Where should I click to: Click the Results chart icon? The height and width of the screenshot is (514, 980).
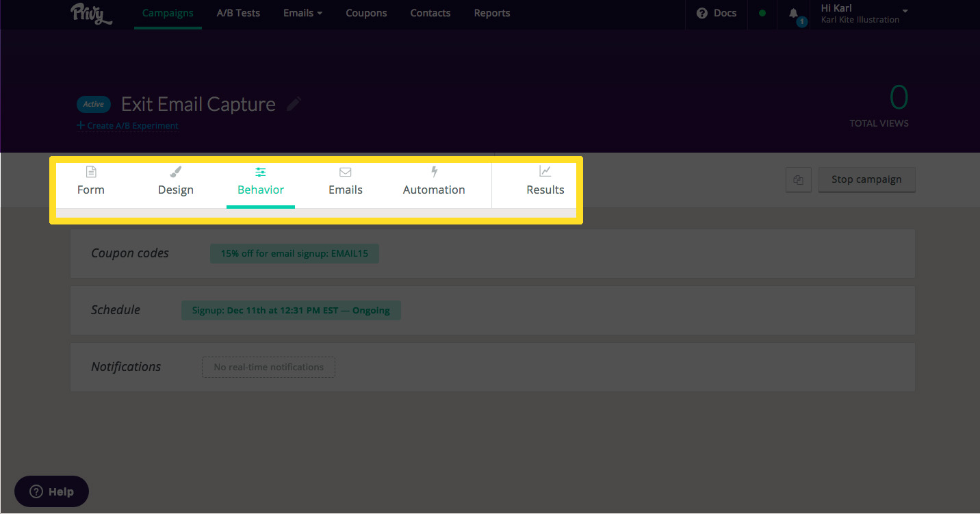pos(545,171)
